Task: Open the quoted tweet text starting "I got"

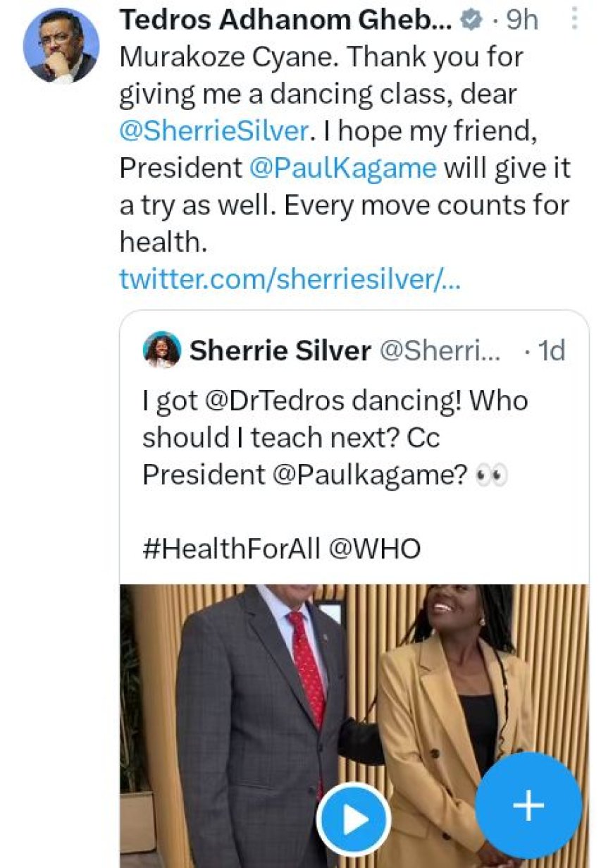Action: [x=335, y=438]
